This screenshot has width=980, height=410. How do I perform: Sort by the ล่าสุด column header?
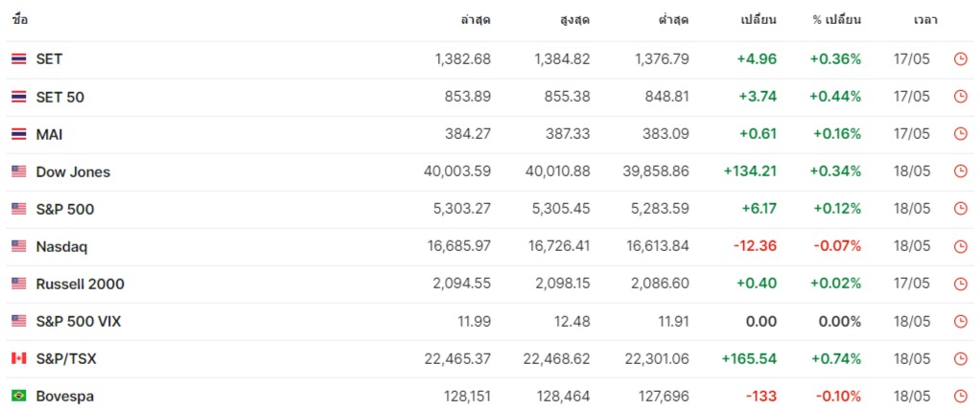tap(476, 19)
